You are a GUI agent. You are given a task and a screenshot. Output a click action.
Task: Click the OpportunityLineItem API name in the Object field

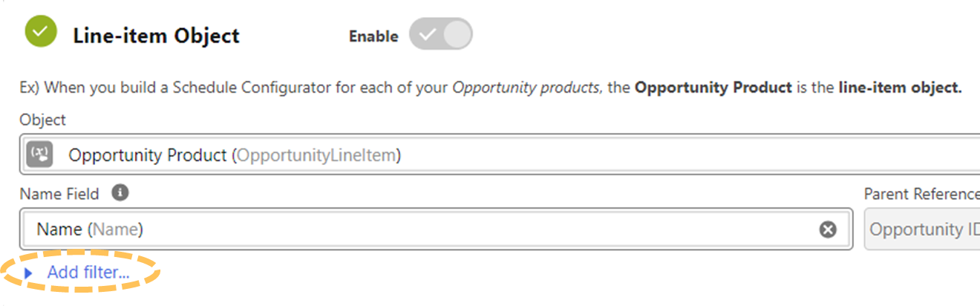pos(318,155)
